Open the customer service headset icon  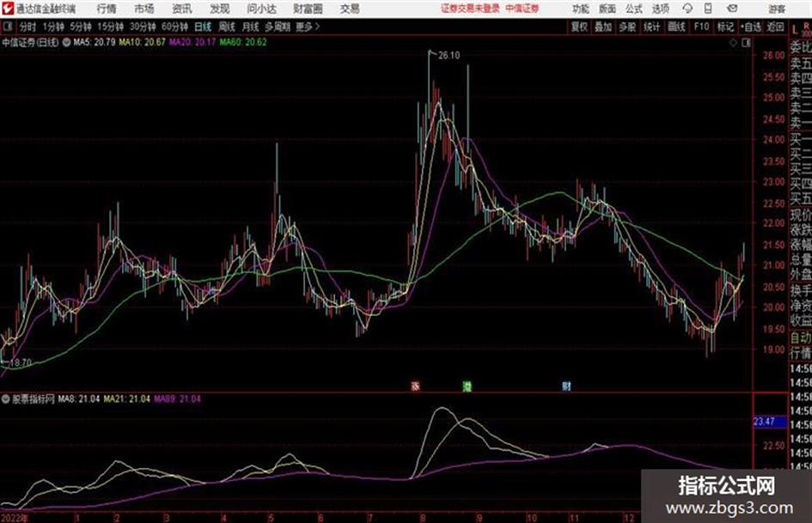[x=687, y=9]
